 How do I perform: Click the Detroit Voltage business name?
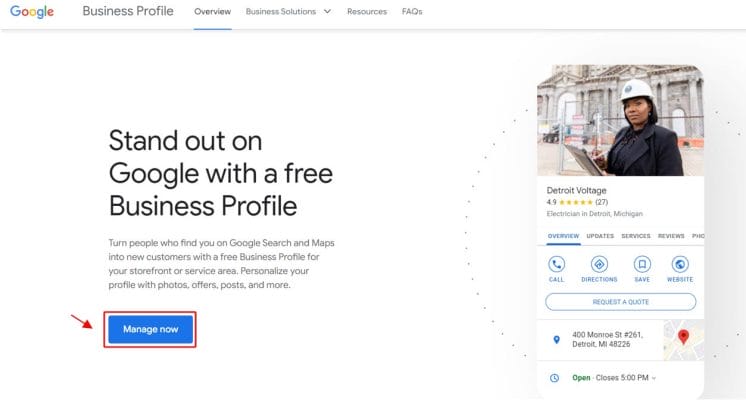576,190
